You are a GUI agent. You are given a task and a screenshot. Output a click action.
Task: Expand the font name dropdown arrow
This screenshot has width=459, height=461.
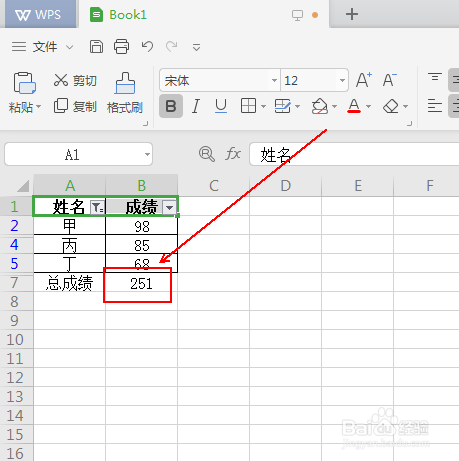pyautogui.click(x=274, y=80)
